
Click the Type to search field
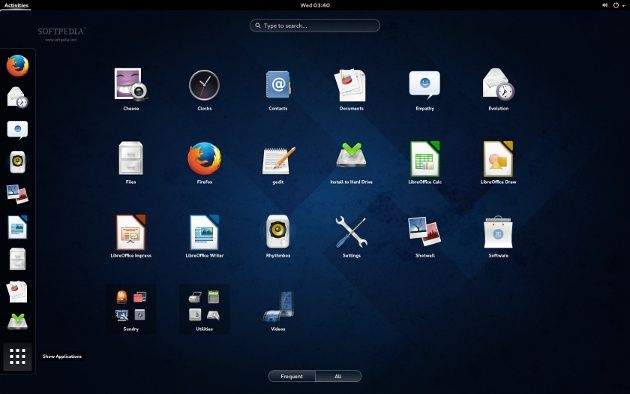pos(315,25)
